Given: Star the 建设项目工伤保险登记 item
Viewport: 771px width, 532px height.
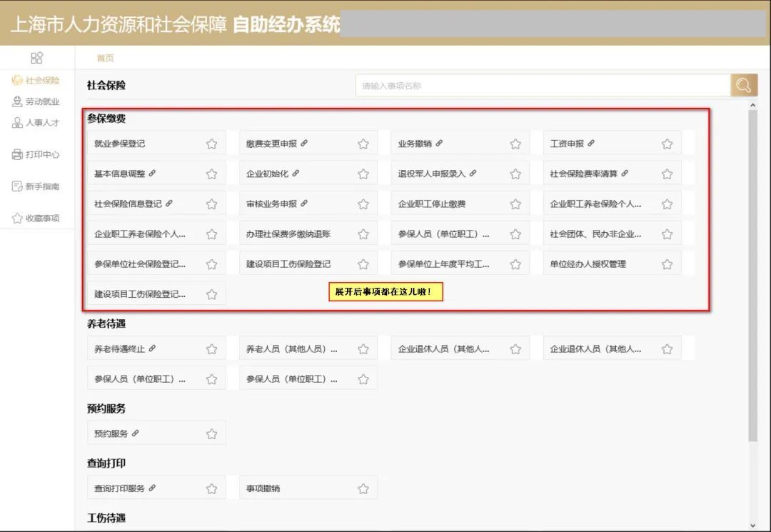Looking at the screenshot, I should 363,264.
